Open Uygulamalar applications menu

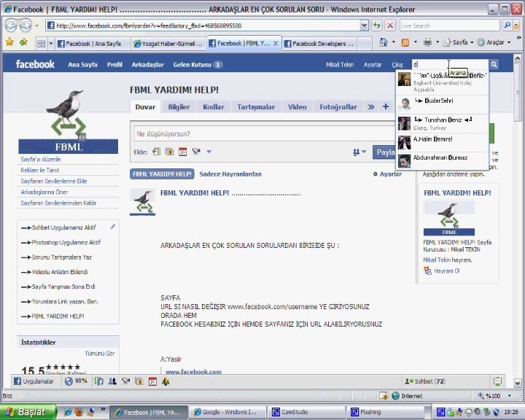(x=34, y=381)
